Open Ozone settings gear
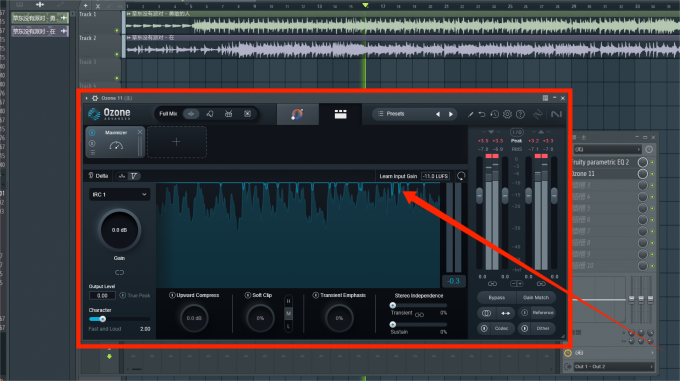The image size is (680, 381). coord(507,114)
